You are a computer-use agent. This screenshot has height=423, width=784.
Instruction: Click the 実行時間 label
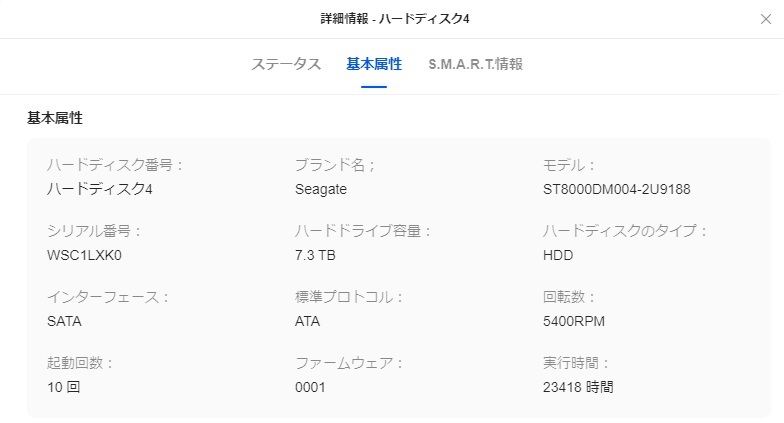point(576,363)
